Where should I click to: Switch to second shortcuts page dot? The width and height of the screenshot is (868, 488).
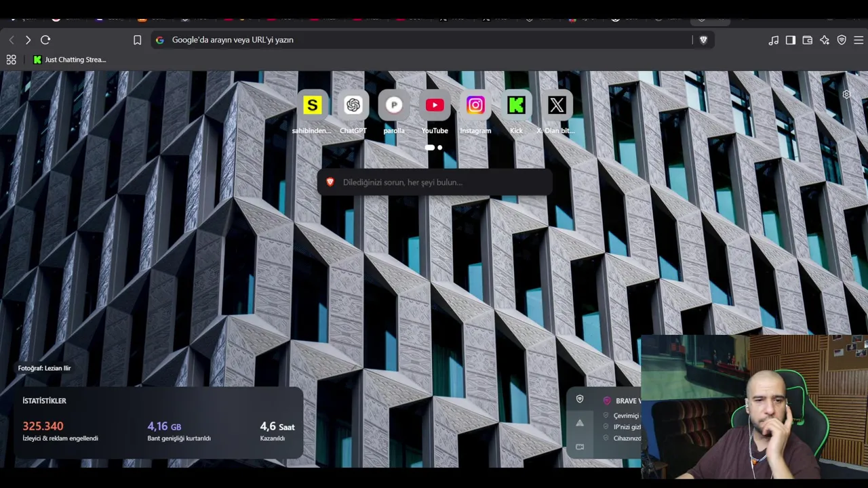coord(440,147)
